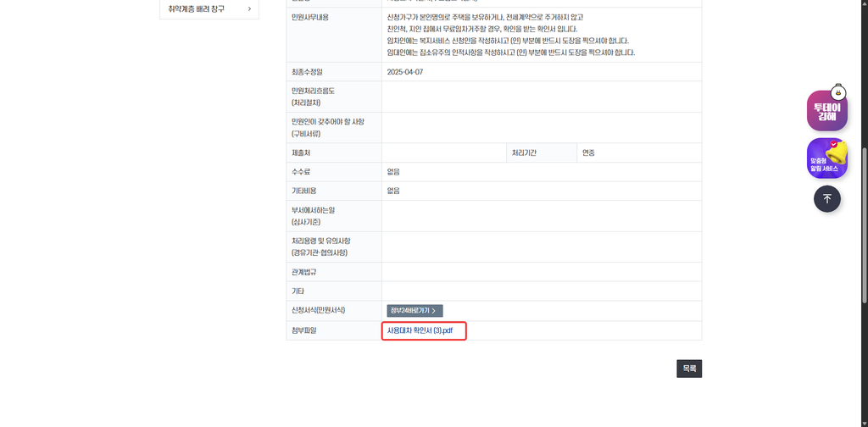Click the line starting 임차인에는 복지서비스
The height and width of the screenshot is (427, 868).
(509, 41)
